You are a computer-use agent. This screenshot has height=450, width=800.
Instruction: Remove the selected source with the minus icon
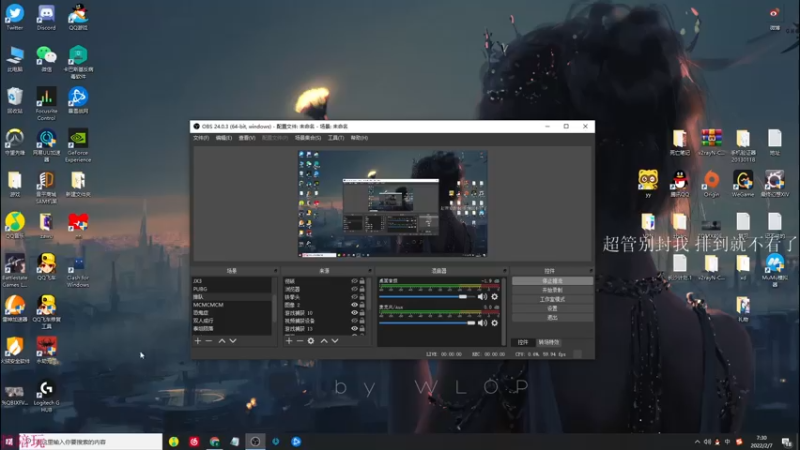[x=300, y=341]
